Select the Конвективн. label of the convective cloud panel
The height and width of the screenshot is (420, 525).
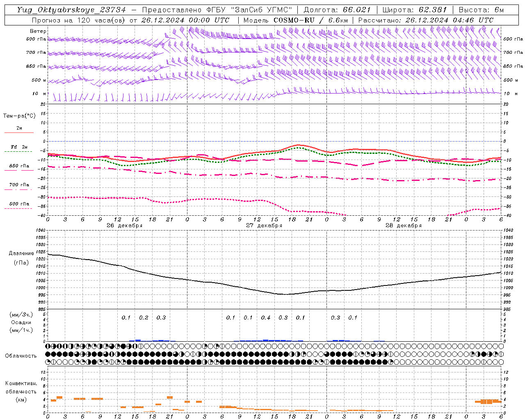[x=21, y=383]
